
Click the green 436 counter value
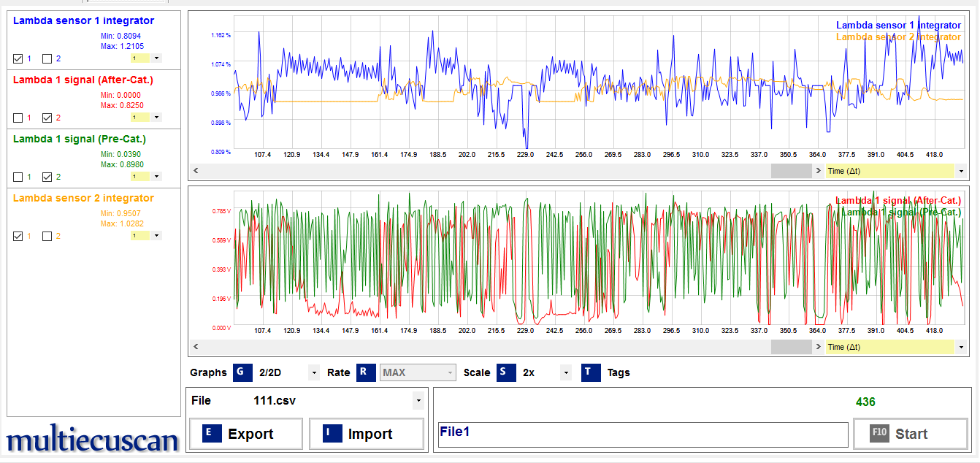(865, 402)
